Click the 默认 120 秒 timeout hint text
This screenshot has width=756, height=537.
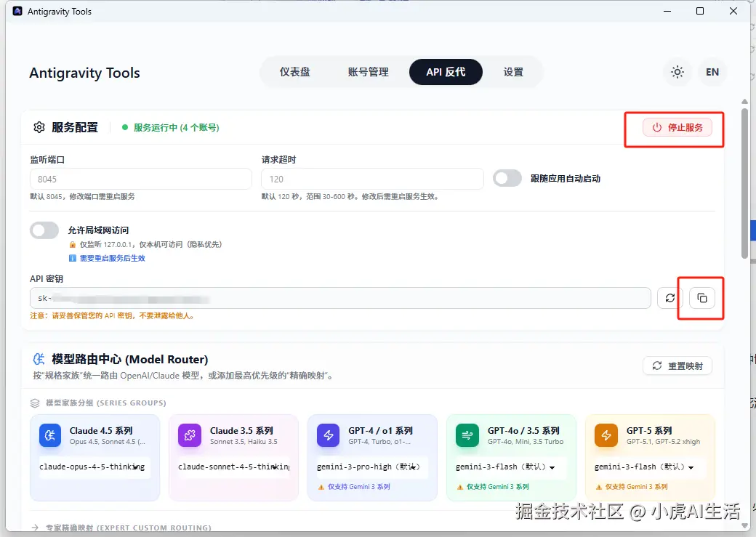350,197
